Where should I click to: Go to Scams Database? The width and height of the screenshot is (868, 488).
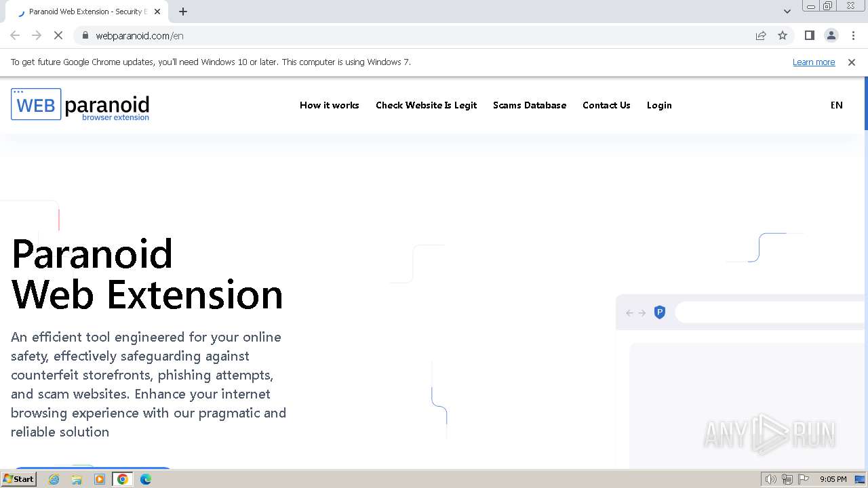pyautogui.click(x=530, y=105)
